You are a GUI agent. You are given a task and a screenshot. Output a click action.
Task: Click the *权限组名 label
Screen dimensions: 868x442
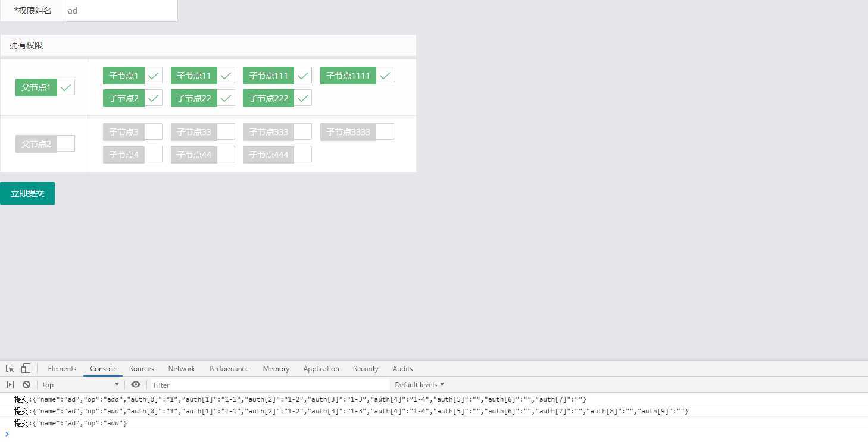click(33, 11)
